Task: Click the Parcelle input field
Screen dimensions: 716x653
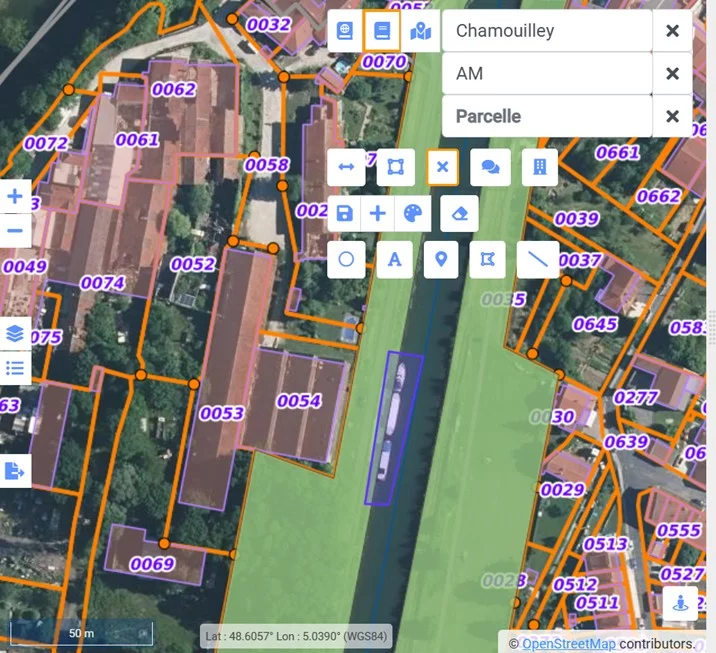Action: (x=547, y=116)
